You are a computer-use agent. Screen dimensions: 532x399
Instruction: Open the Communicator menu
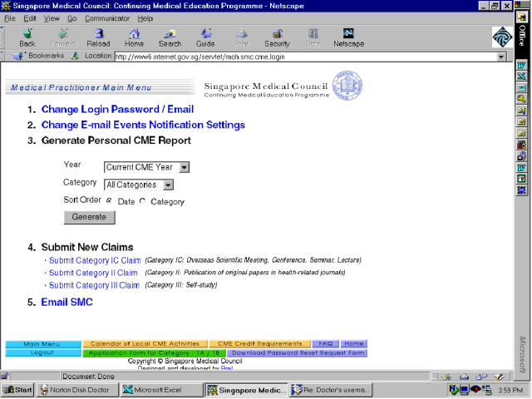coord(107,18)
